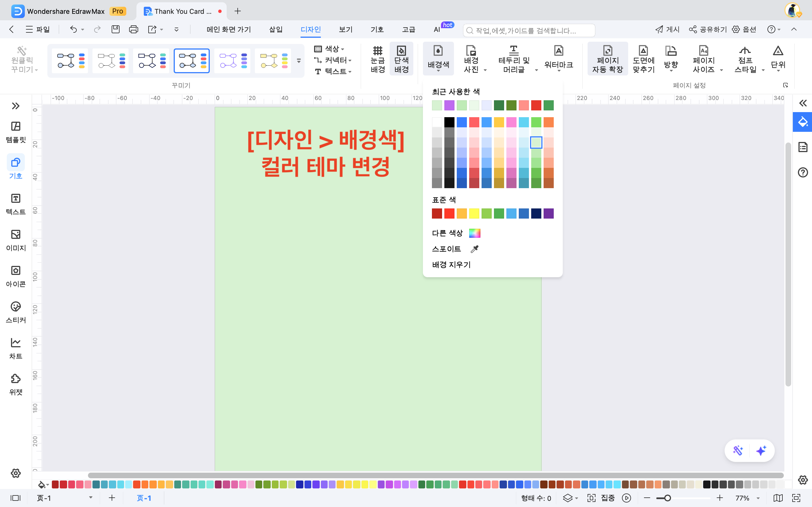Open the 보기 (view) ribbon tab

[x=345, y=30]
